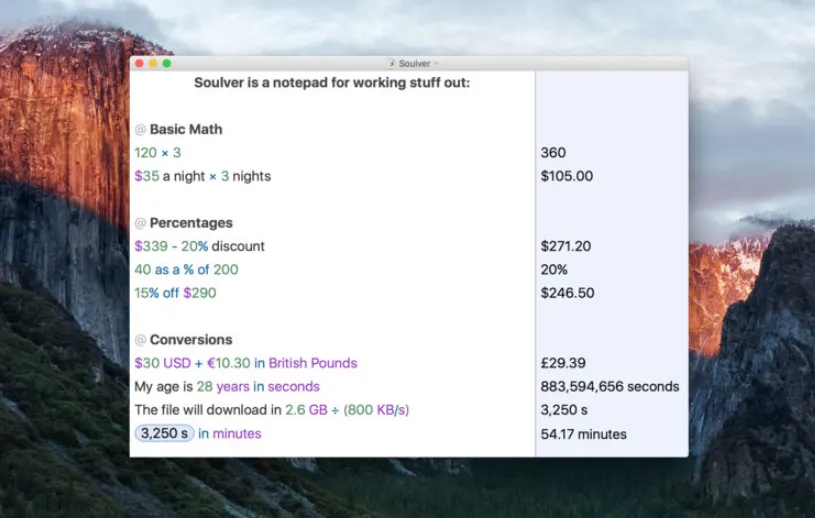Click the result '3,250 s' in answer column

click(564, 410)
